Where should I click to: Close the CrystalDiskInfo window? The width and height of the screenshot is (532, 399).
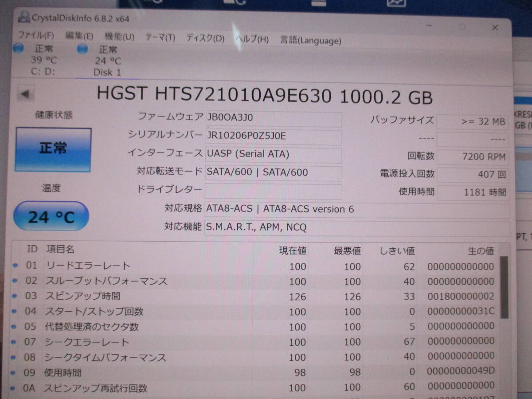tap(495, 27)
